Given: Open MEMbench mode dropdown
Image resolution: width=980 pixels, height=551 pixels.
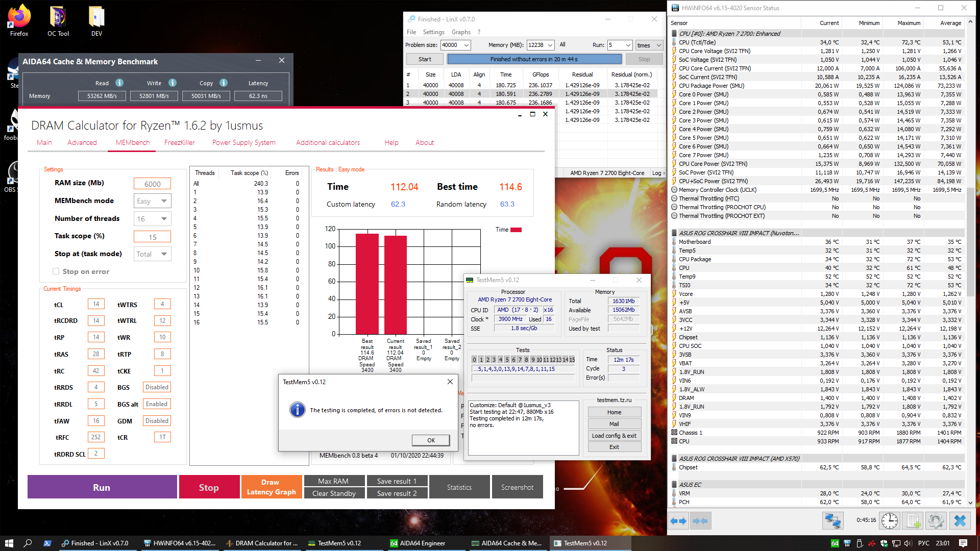Looking at the screenshot, I should [153, 201].
